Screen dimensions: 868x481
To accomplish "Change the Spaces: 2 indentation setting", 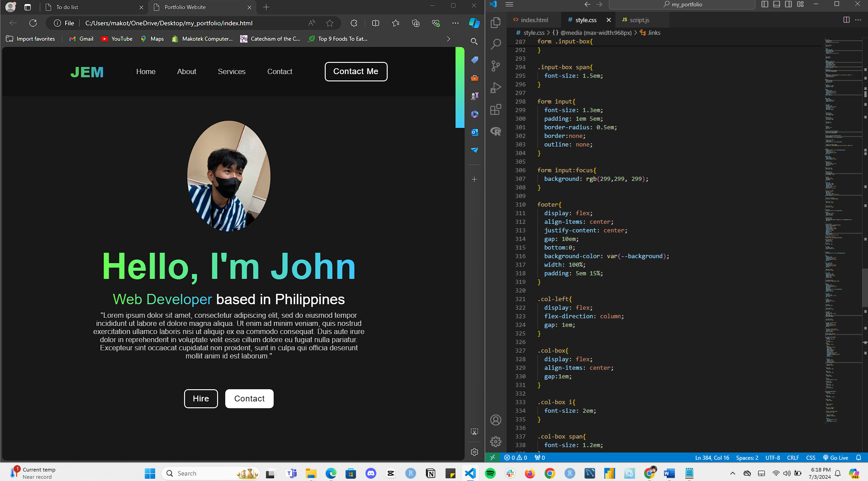I will coord(747,457).
